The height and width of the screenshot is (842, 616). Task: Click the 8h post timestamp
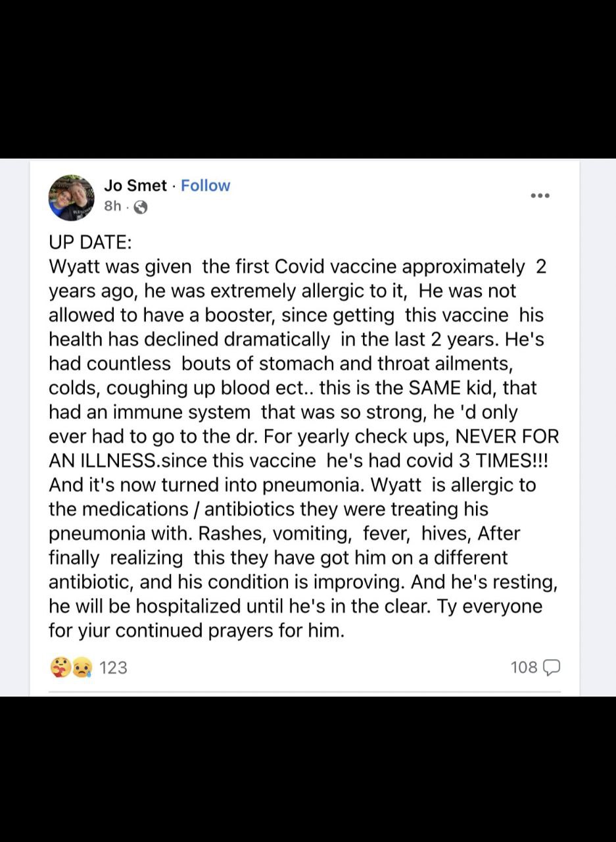coord(112,207)
